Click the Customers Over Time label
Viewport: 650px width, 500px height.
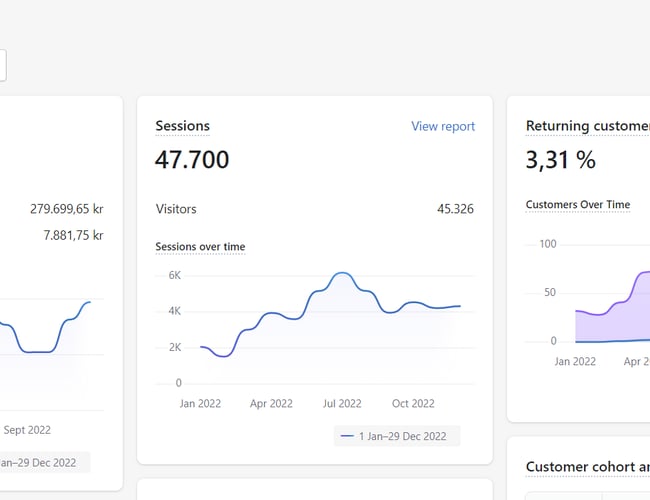(578, 204)
